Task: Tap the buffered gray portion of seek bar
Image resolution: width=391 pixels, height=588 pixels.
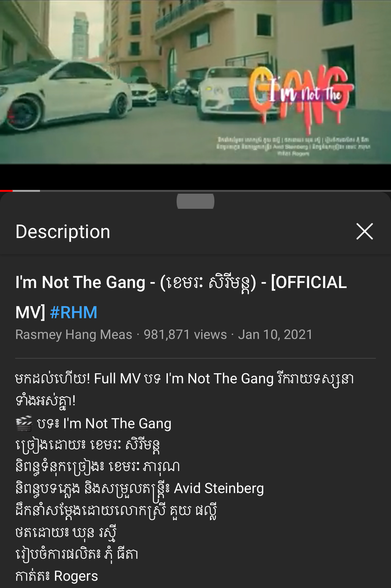Action: click(x=26, y=191)
